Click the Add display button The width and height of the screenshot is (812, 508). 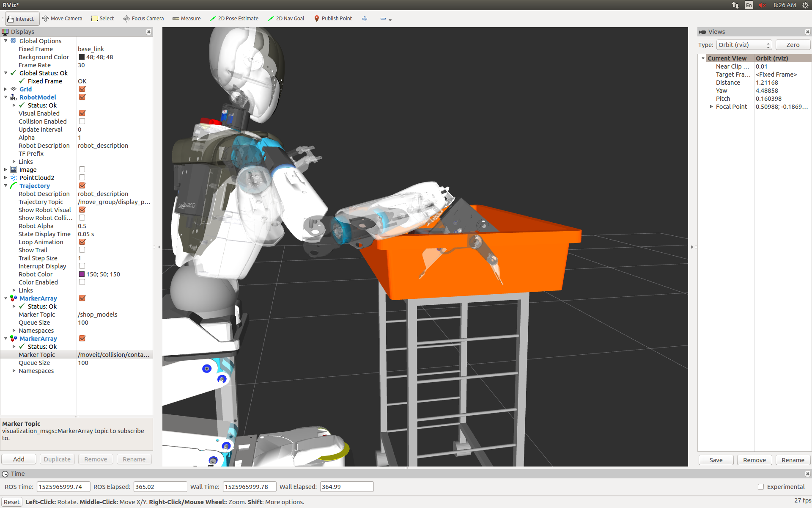click(18, 459)
